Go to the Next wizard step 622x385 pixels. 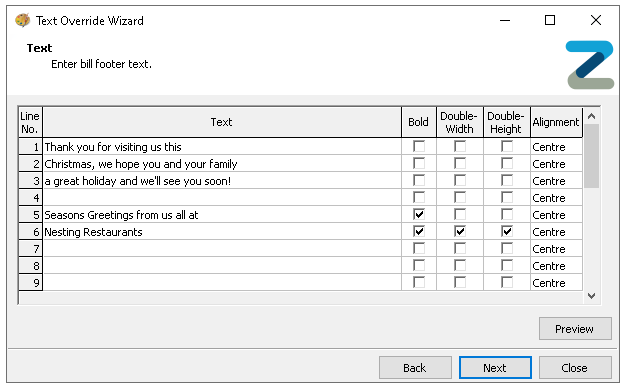[x=495, y=368]
